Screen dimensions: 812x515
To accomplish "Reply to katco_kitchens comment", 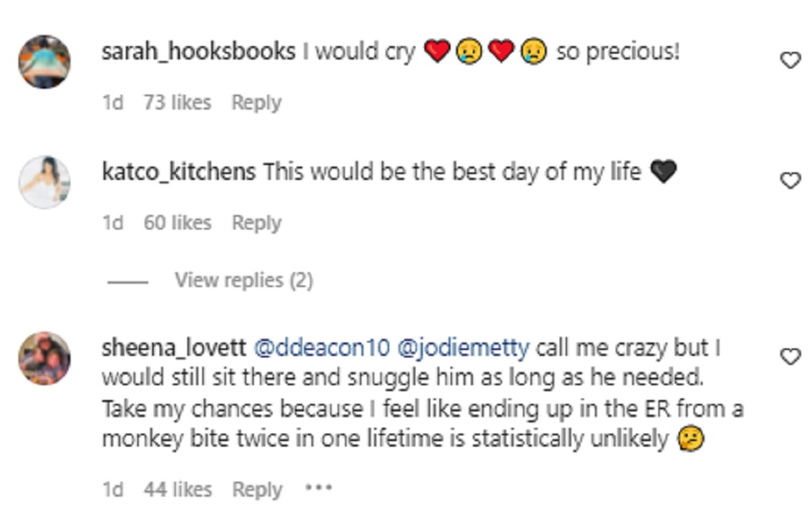I will [x=256, y=223].
